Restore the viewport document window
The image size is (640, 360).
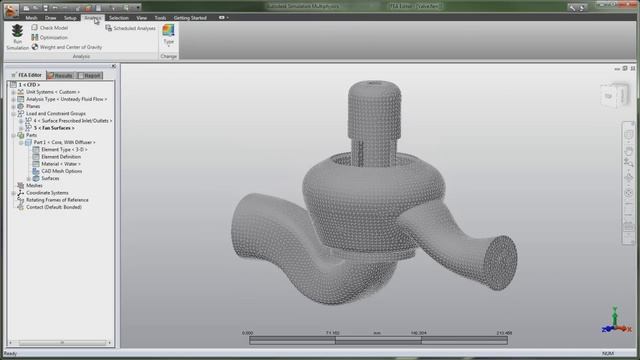coord(625,69)
